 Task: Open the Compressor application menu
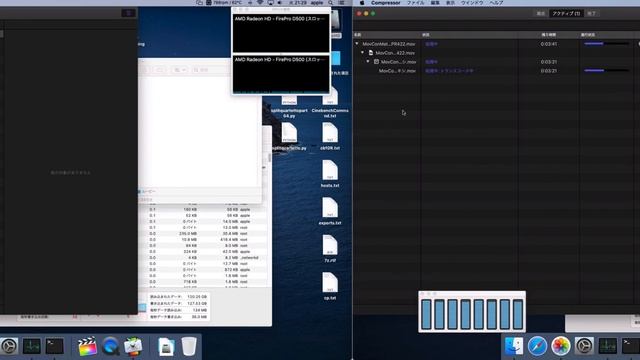pos(385,3)
